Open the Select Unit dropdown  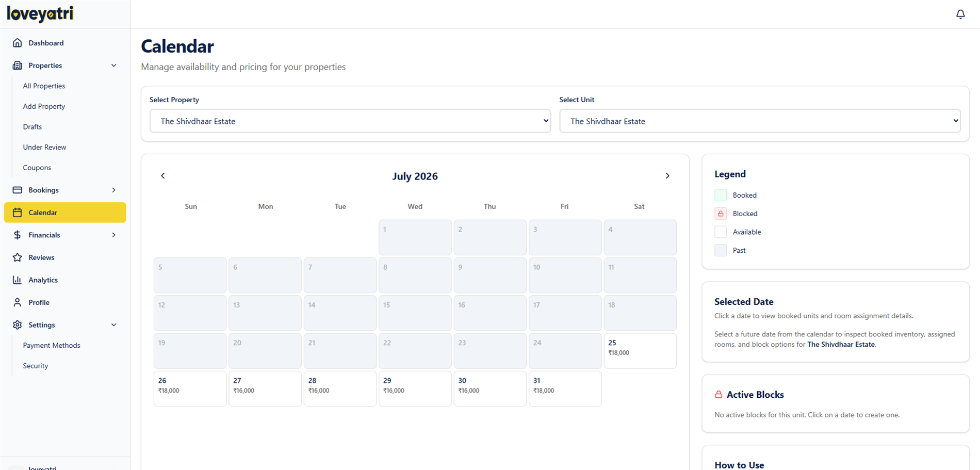point(760,121)
